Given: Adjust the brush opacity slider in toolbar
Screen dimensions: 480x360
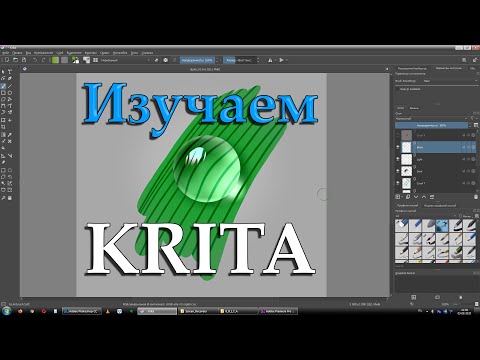Looking at the screenshot, I should [x=197, y=60].
